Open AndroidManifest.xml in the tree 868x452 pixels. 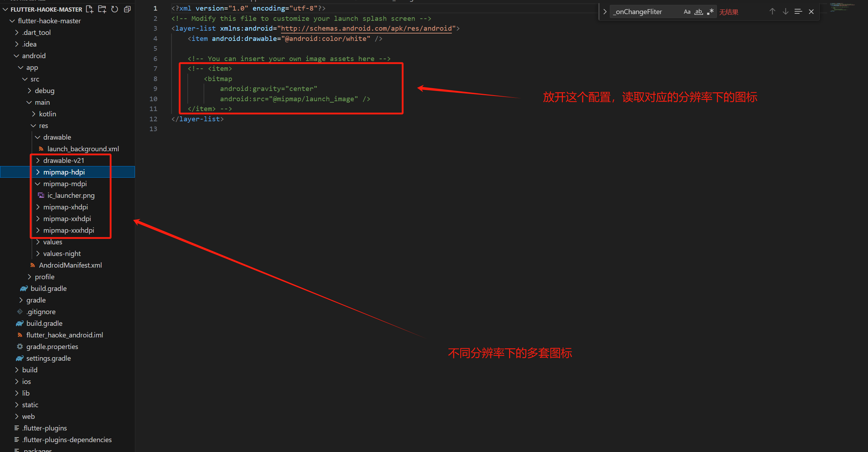70,265
